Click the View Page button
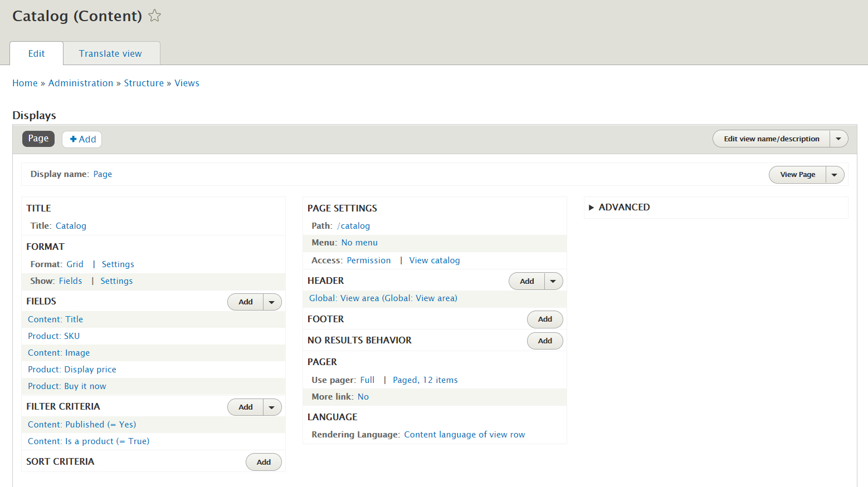 coord(797,175)
